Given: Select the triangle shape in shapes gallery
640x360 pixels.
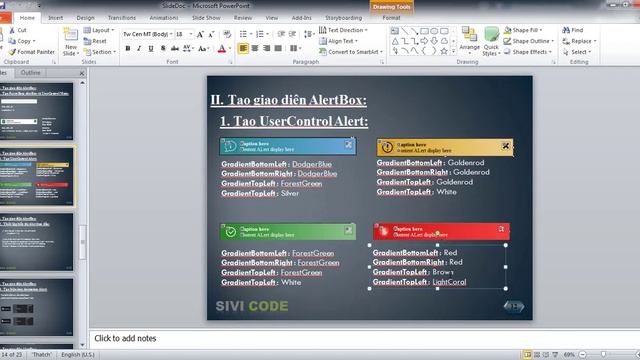Looking at the screenshot, I should click(395, 41).
